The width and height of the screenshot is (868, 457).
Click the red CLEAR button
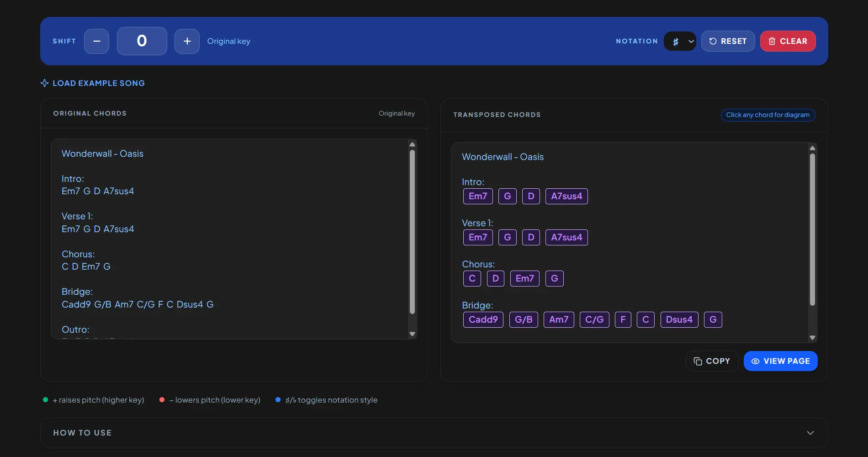point(788,41)
